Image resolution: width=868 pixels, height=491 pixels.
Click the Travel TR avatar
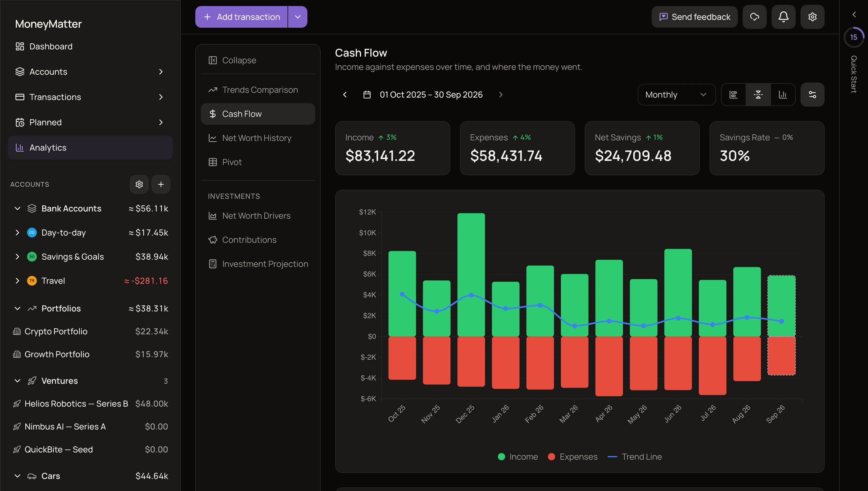click(32, 280)
